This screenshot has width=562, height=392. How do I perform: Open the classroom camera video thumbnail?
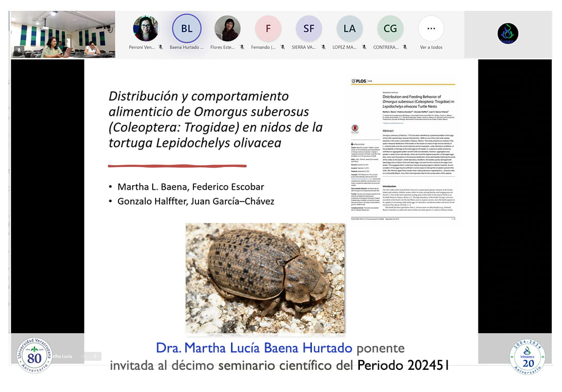pyautogui.click(x=63, y=34)
